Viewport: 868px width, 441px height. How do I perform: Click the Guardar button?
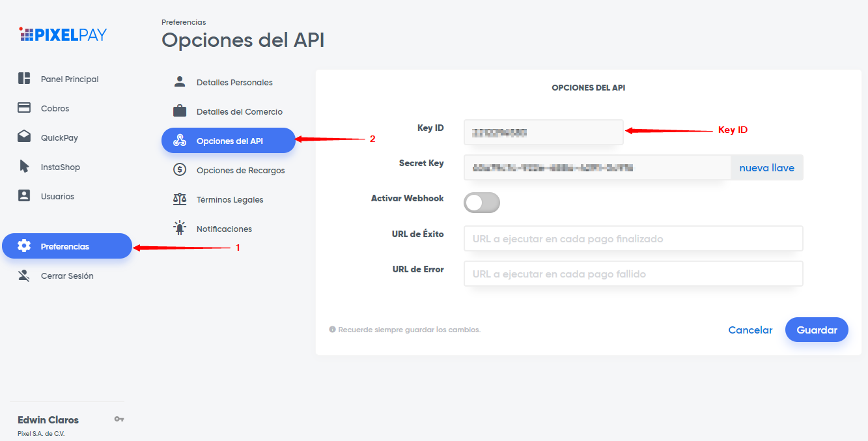pyautogui.click(x=817, y=330)
